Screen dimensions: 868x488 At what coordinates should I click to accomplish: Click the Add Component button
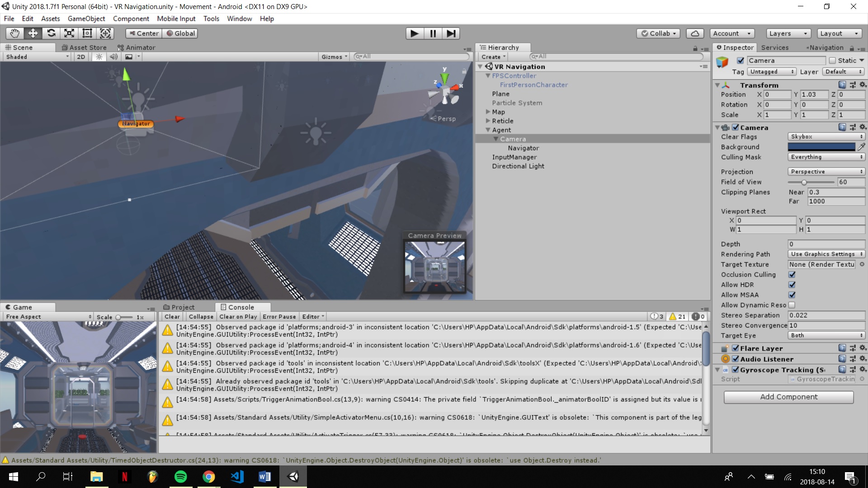(x=788, y=397)
